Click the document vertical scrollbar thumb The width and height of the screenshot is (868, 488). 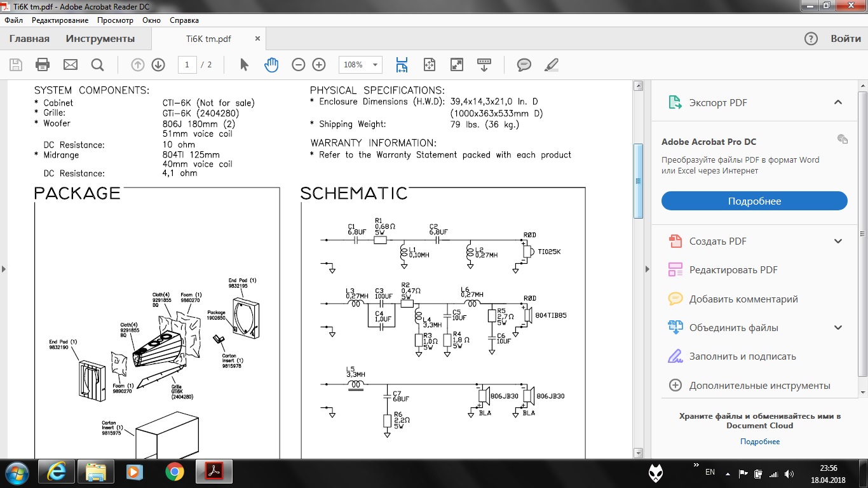638,180
